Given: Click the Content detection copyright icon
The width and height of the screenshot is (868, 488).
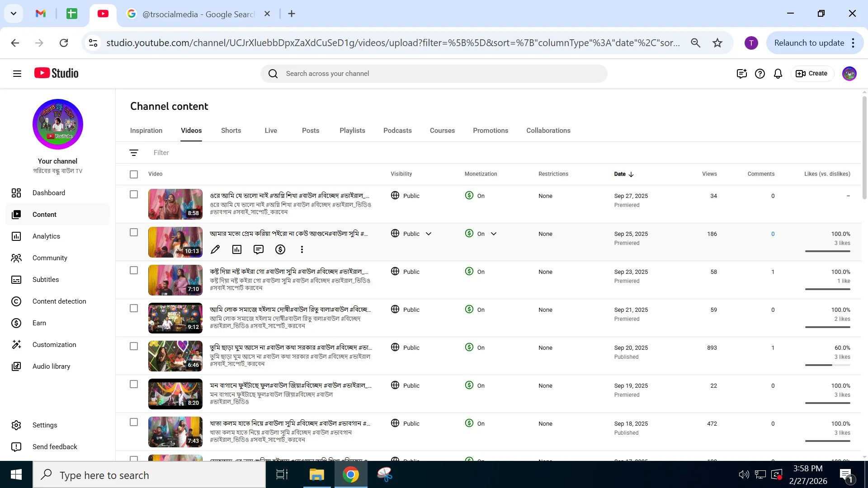Looking at the screenshot, I should (x=16, y=301).
